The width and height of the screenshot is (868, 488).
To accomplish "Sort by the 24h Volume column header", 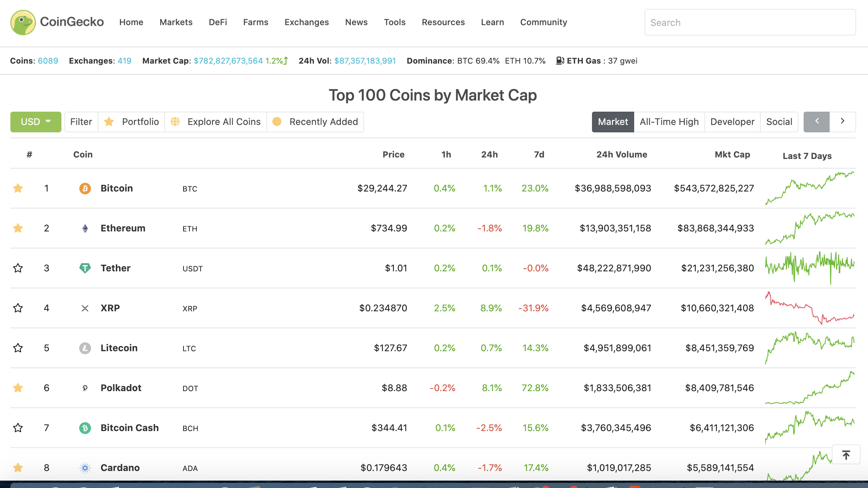I will (x=622, y=155).
